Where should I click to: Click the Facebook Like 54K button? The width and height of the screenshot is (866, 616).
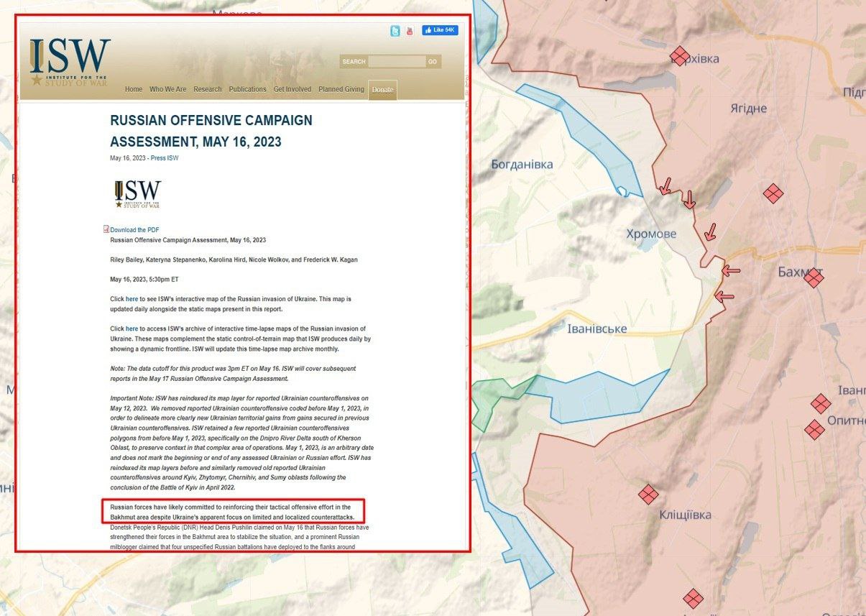[x=440, y=30]
